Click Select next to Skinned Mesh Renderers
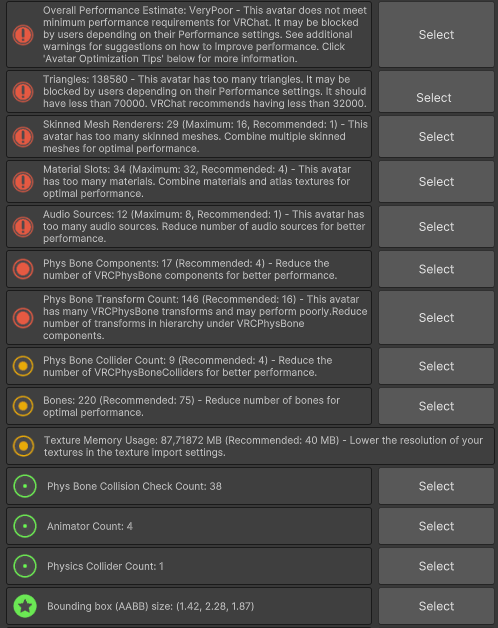This screenshot has height=628, width=498. [436, 137]
